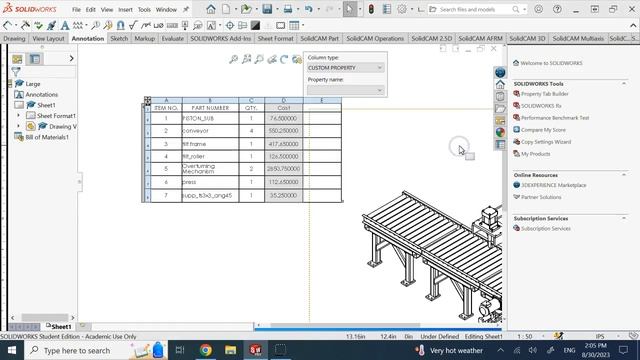This screenshot has width=640, height=360.
Task: Click Copy Settings Wizard link
Action: click(546, 142)
